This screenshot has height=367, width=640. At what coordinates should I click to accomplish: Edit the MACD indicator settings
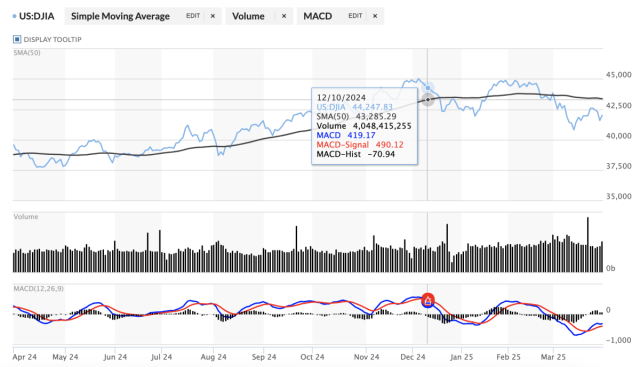click(x=355, y=16)
